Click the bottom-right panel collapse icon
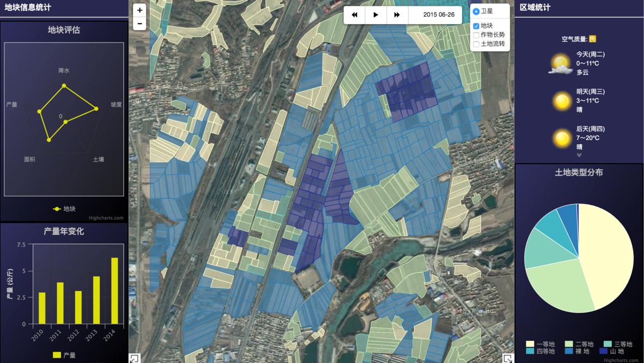The height and width of the screenshot is (363, 644). [x=507, y=358]
